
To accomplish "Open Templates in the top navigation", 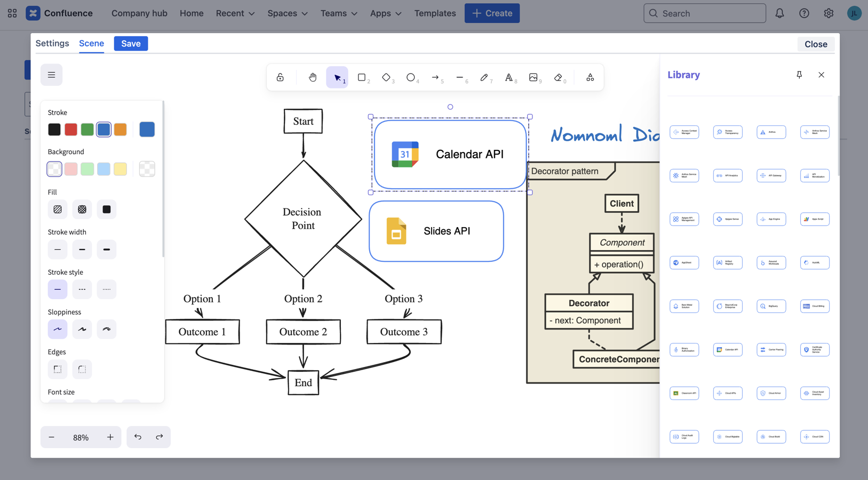I will coord(435,13).
